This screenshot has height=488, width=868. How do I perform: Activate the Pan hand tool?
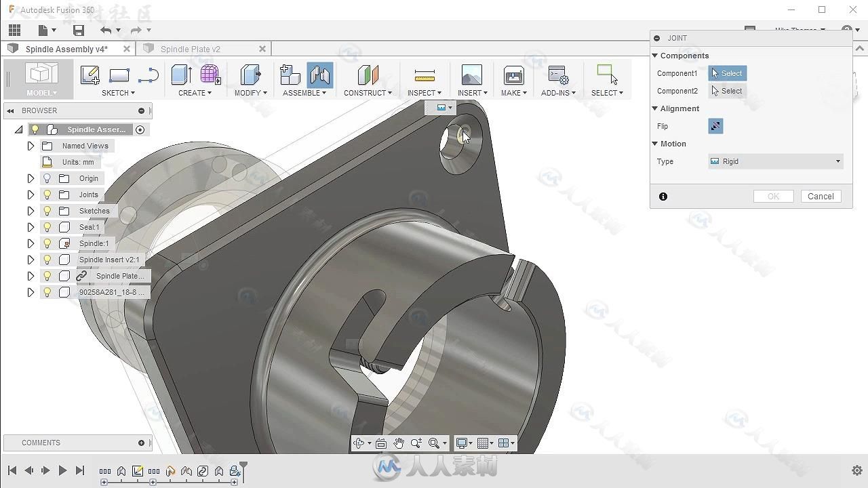tap(399, 443)
